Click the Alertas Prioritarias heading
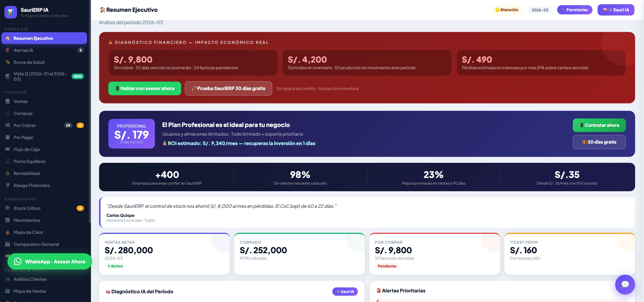Viewport: 644px width, 302px height. click(401, 291)
